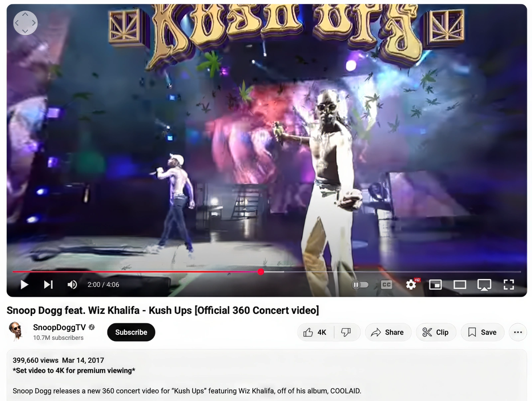
Task: Play the paused video
Action: [24, 285]
